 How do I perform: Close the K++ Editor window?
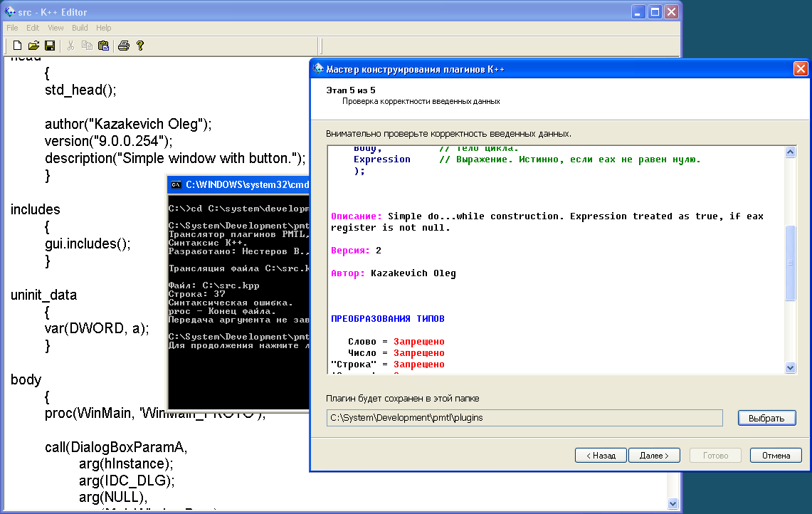[672, 11]
